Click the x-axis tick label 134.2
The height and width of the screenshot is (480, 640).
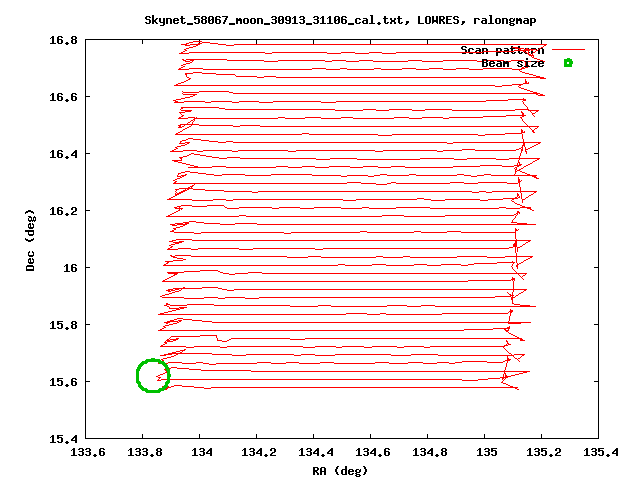pyautogui.click(x=259, y=452)
